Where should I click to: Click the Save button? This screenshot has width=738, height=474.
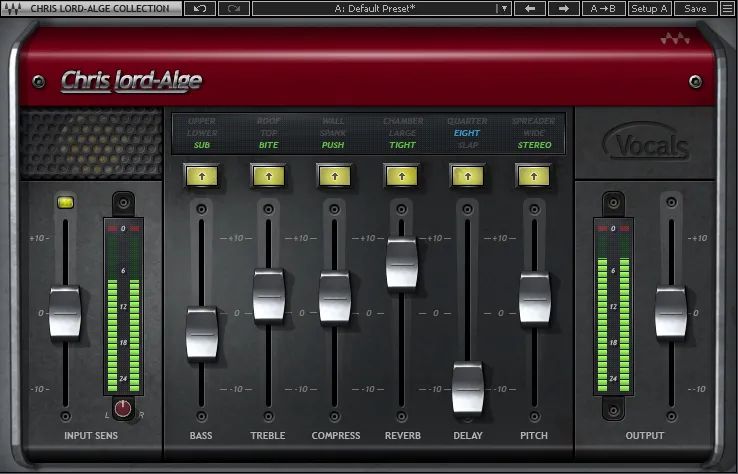pyautogui.click(x=696, y=8)
